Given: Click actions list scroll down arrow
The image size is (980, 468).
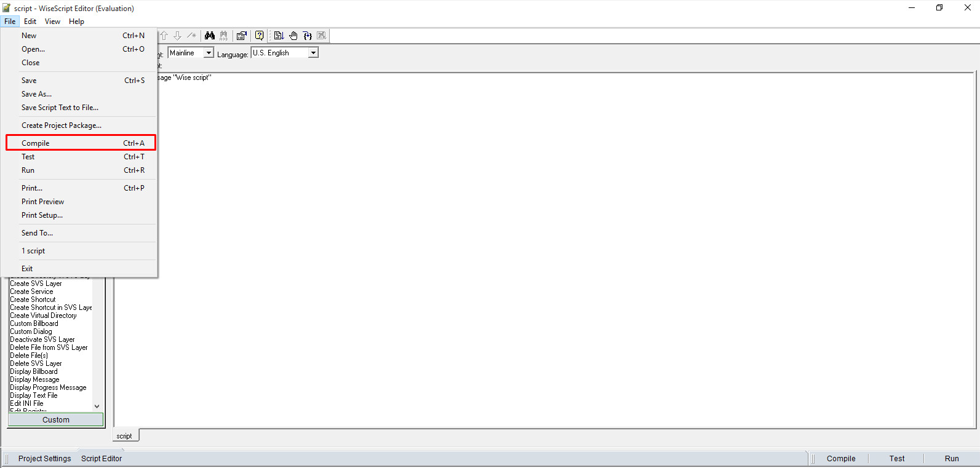Looking at the screenshot, I should [x=97, y=406].
